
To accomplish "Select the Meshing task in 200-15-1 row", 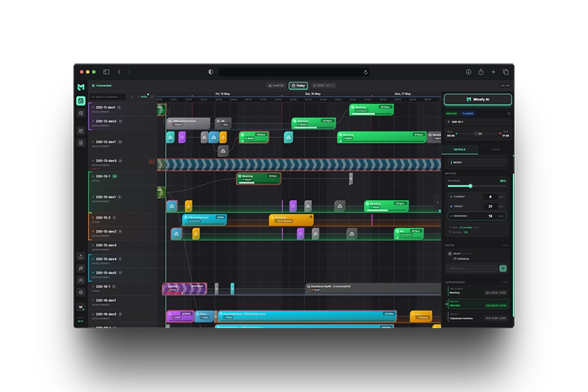I will point(259,178).
